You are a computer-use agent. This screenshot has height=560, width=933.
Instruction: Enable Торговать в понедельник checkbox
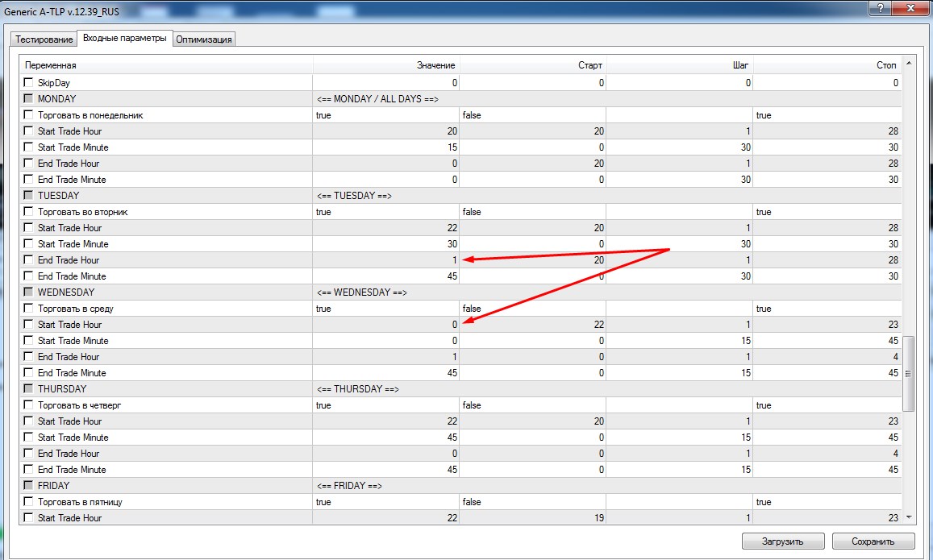pyautogui.click(x=28, y=114)
